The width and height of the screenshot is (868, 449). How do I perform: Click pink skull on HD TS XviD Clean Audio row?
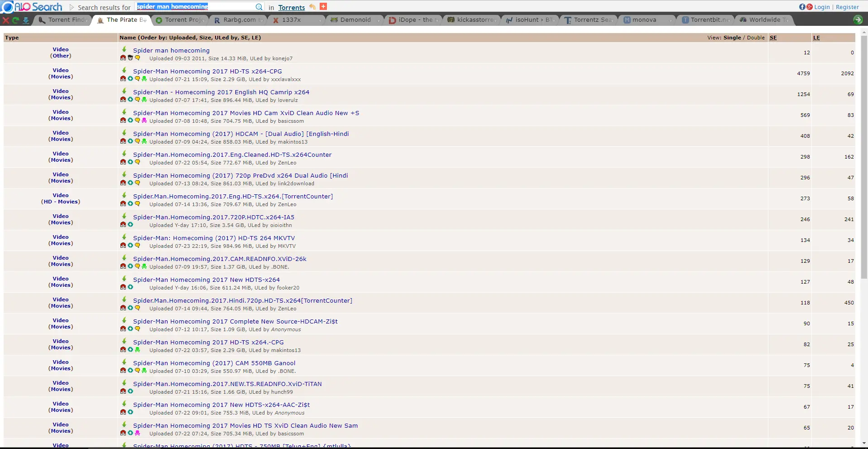137,433
